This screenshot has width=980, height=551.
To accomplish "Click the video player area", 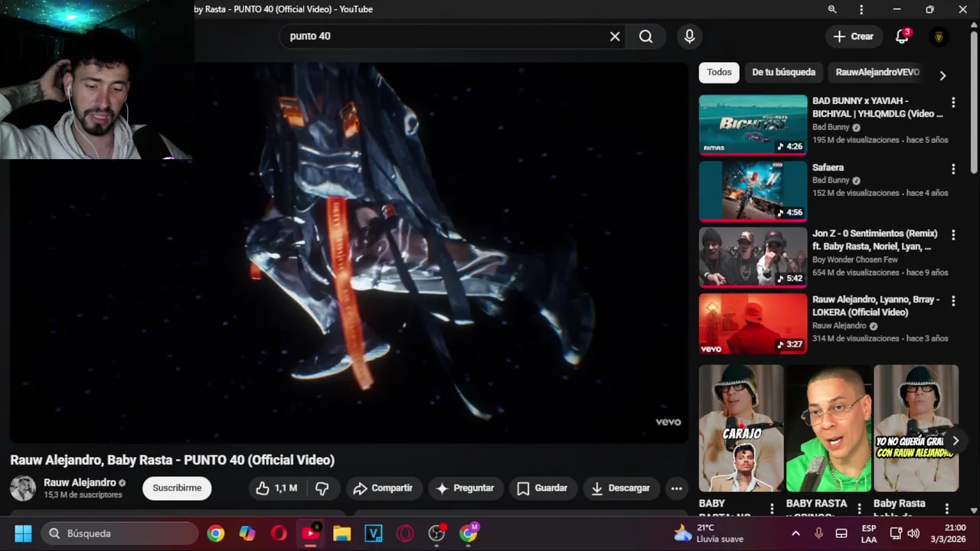I will (348, 253).
